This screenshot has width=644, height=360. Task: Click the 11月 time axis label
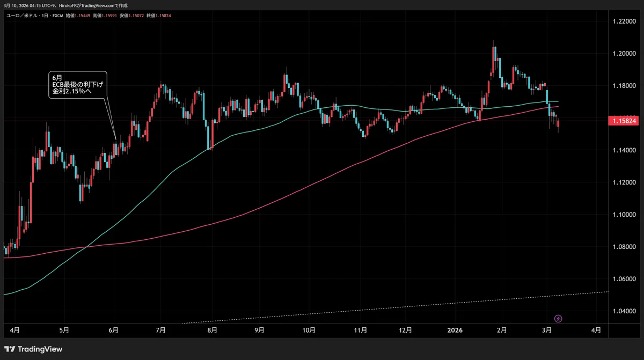[361, 330]
